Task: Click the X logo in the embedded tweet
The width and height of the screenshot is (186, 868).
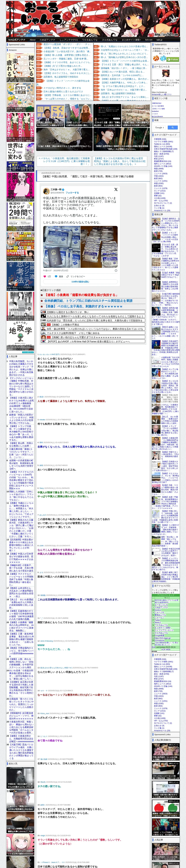Action: 116,189
